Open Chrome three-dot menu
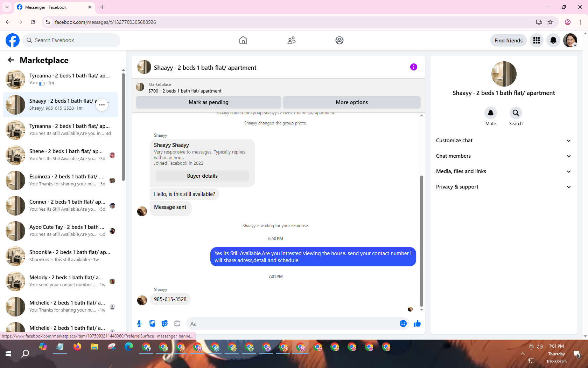Screen dimensions: 588x368 pyautogui.click(x=580, y=22)
